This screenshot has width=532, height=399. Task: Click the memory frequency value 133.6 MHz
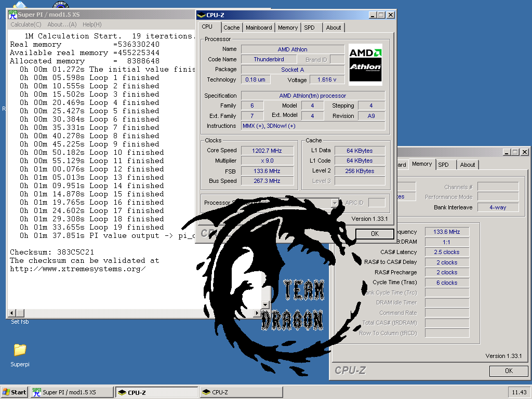446,232
